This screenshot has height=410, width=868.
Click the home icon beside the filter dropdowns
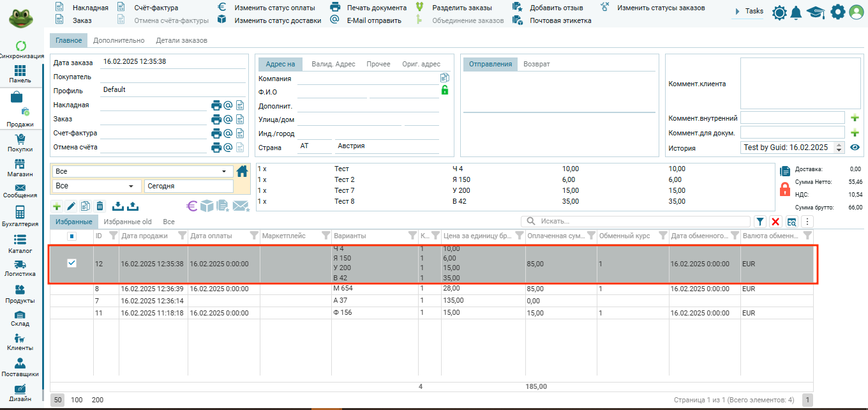[x=243, y=171]
